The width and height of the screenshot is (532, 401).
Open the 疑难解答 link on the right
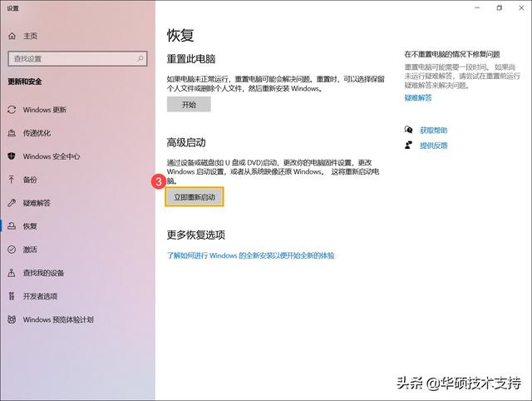pyautogui.click(x=418, y=98)
